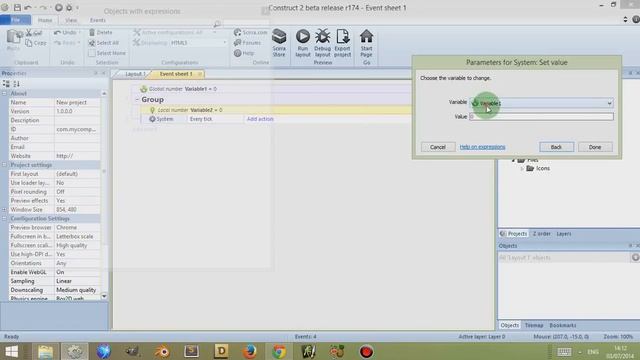Switch to the Z order panel tab
This screenshot has width=640, height=360.
(542, 234)
